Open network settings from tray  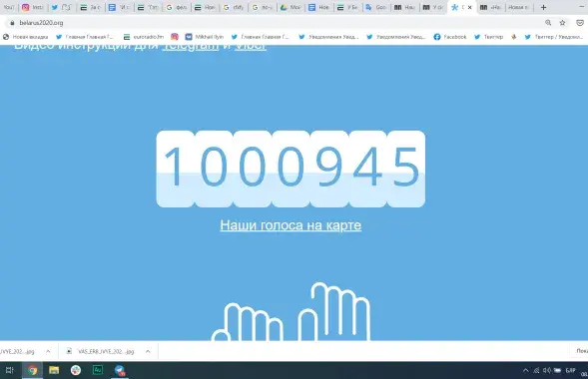pyautogui.click(x=536, y=370)
